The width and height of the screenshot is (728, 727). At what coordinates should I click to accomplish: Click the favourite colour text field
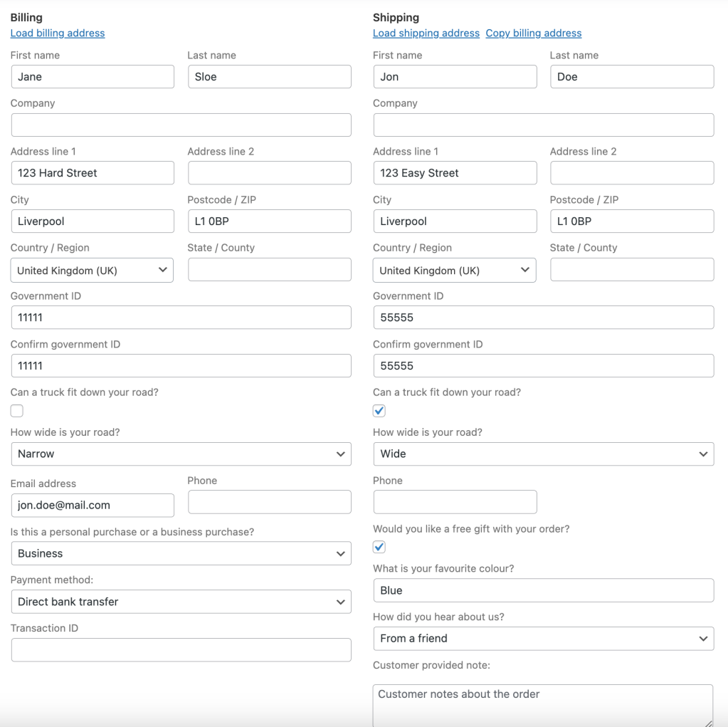[543, 591]
